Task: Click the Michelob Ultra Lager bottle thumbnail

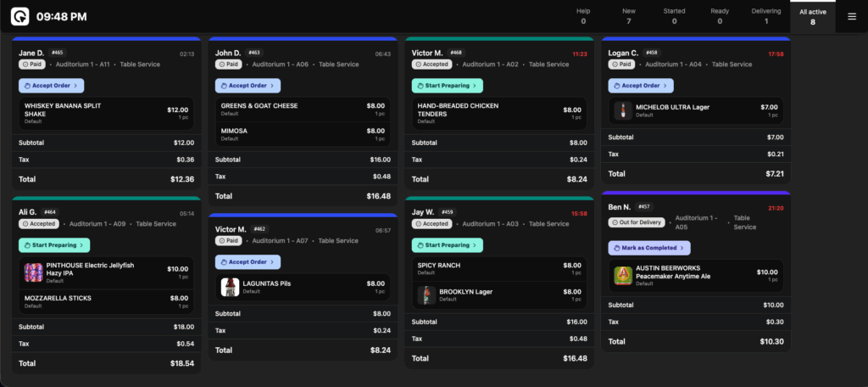Action: (621, 111)
